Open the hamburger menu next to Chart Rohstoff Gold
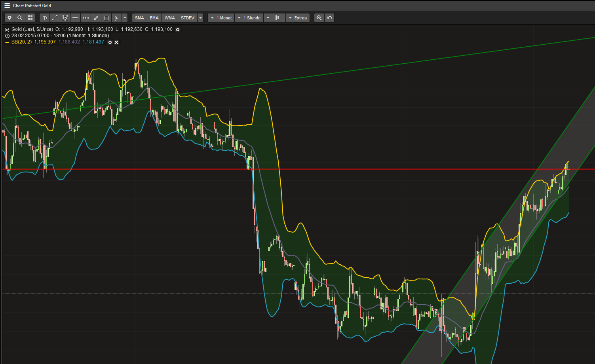Image resolution: width=595 pixels, height=364 pixels. [x=6, y=5]
